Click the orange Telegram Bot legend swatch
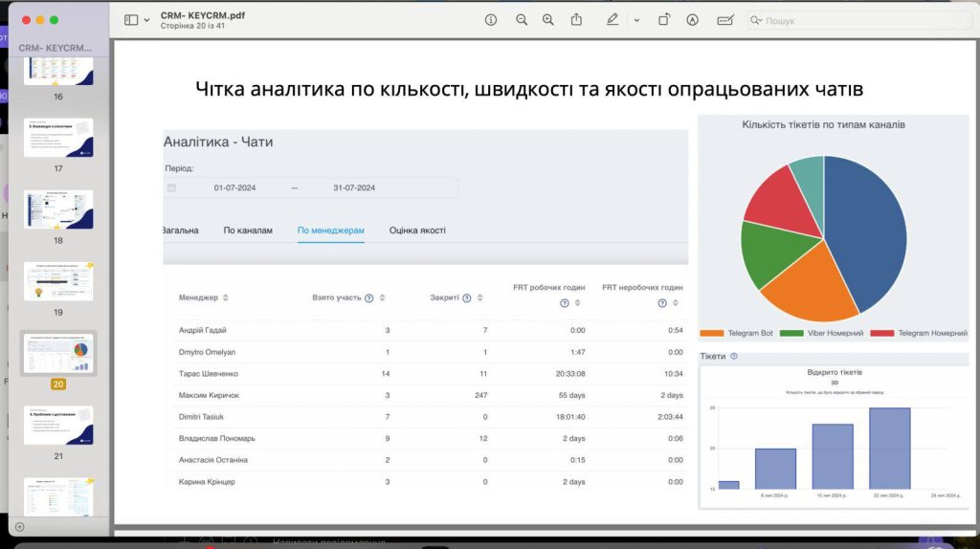Viewport: 980px width, 549px height. click(712, 333)
